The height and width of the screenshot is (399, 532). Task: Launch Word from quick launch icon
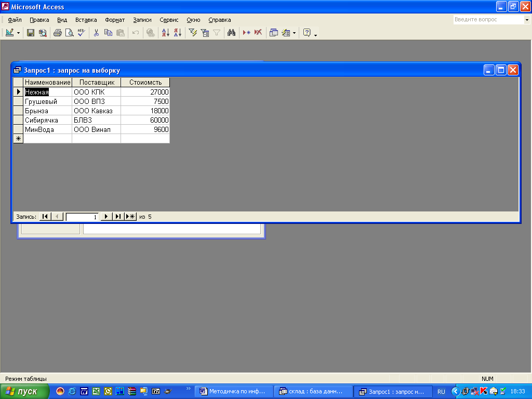tap(84, 391)
